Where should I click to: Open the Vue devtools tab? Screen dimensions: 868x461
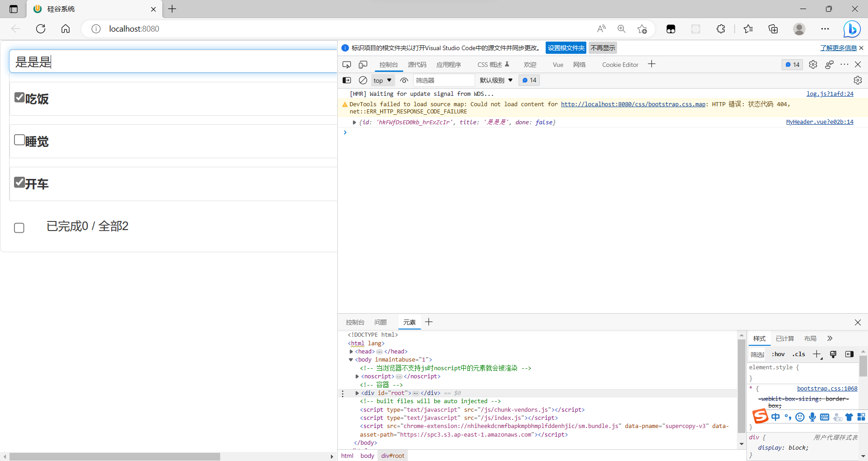558,65
